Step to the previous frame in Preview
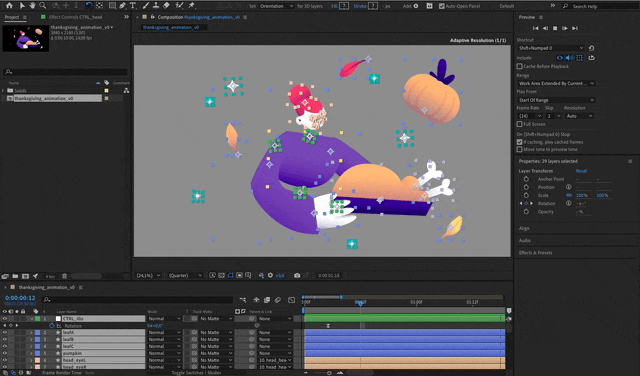This screenshot has width=640, height=376. point(545,28)
